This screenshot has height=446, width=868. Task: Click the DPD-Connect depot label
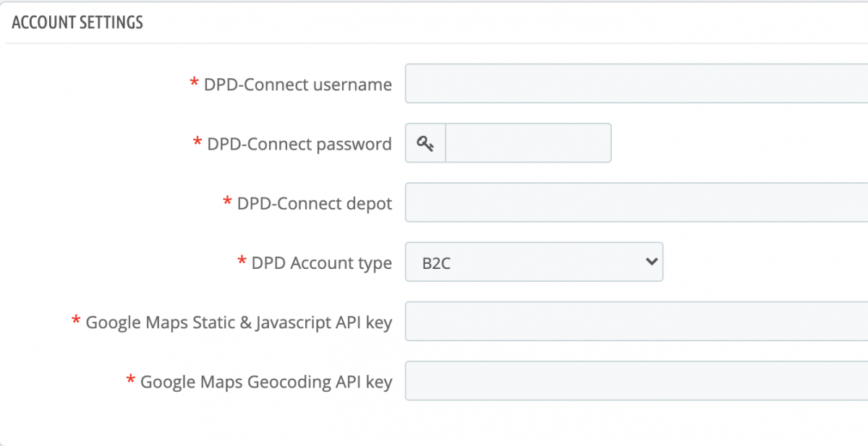click(314, 203)
